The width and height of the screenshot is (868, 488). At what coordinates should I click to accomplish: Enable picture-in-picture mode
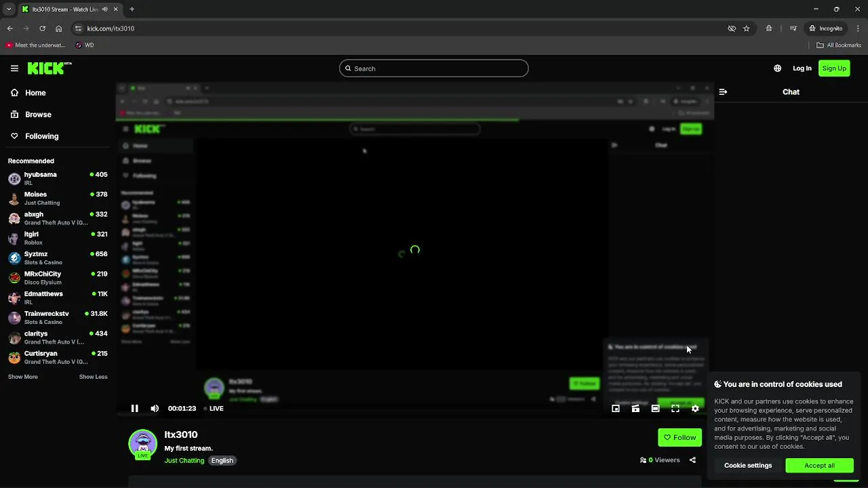(616, 408)
